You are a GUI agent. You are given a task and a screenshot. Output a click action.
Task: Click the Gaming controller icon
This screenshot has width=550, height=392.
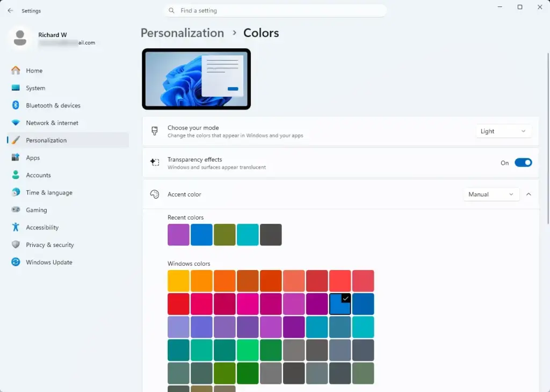16,209
